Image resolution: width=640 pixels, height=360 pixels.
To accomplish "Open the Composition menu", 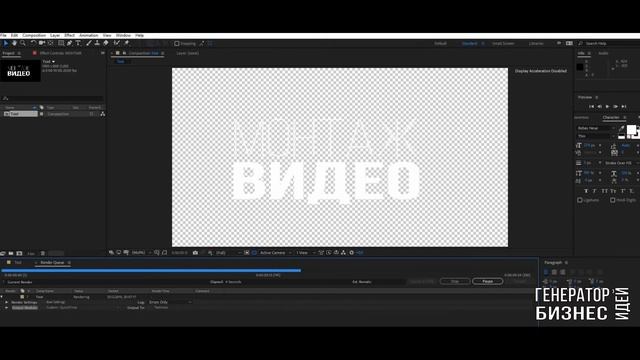I will (34, 36).
